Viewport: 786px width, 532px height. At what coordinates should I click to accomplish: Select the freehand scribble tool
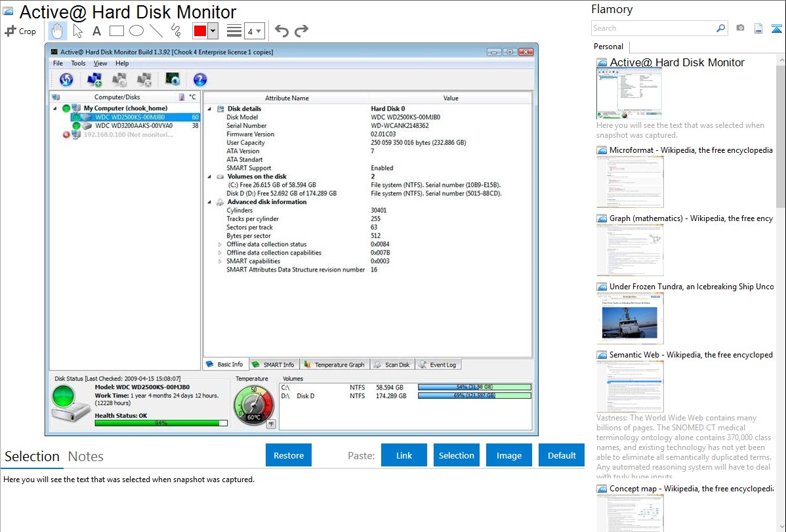tap(176, 31)
